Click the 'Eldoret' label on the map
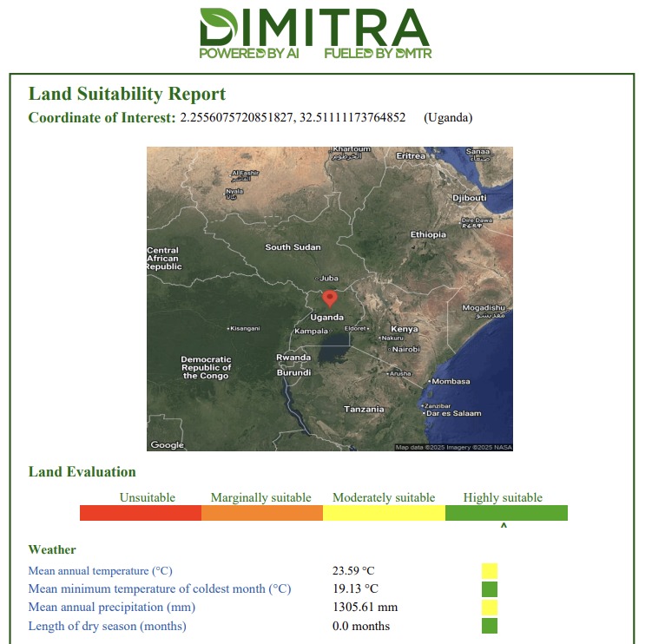The image size is (652, 644). (x=355, y=329)
